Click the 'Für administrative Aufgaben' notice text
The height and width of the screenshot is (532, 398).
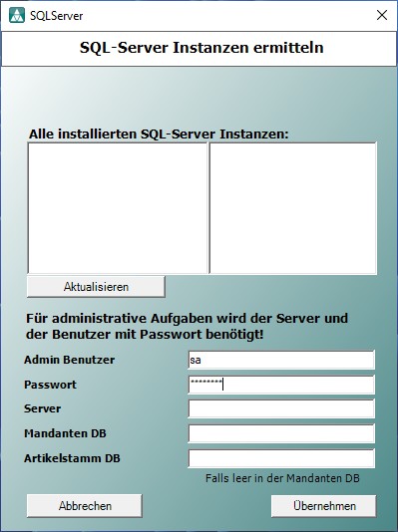[188, 327]
